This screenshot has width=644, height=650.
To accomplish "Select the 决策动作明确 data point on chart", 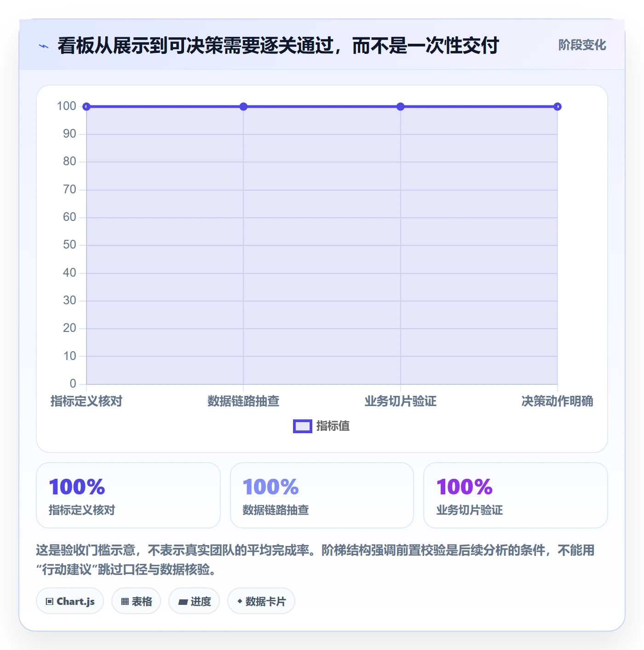I will pyautogui.click(x=558, y=107).
